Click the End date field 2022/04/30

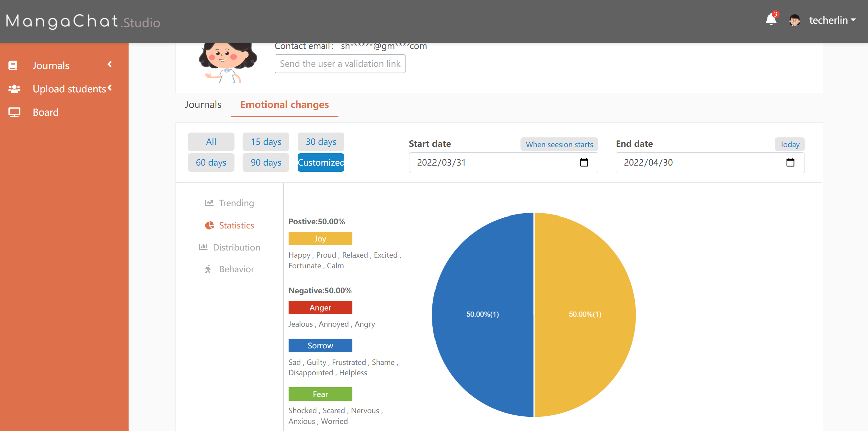710,163
